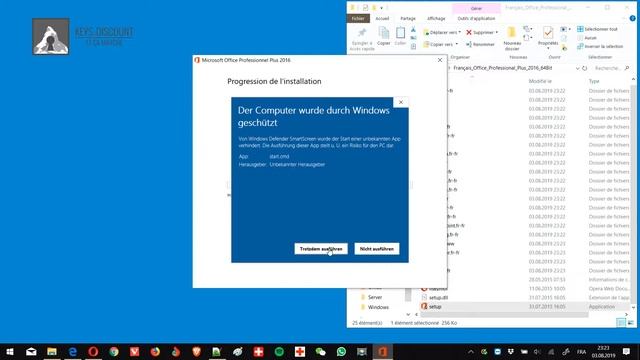Click Inverser la sélection
This screenshot has height=360, width=640.
coord(600,46)
